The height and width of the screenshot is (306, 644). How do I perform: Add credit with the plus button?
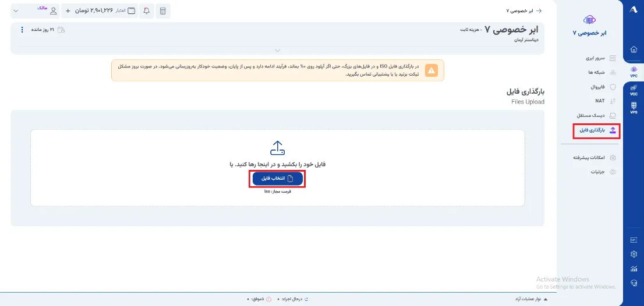[68, 11]
